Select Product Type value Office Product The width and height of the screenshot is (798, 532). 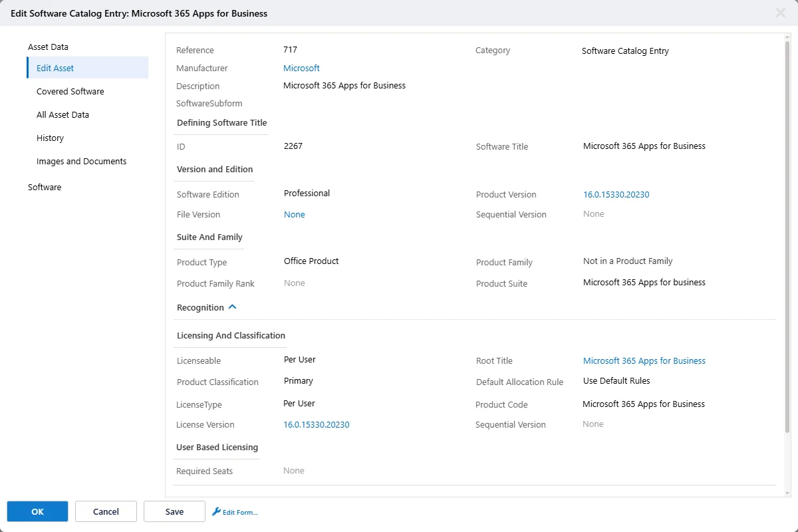[x=311, y=261]
